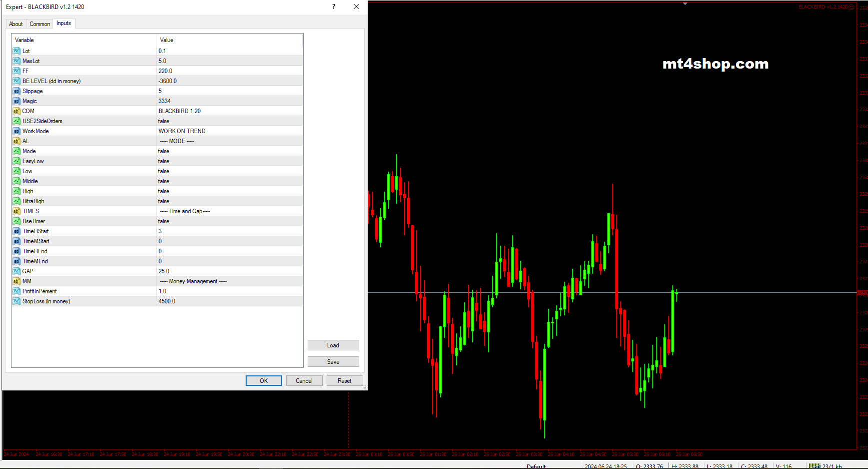The image size is (868, 469).
Task: Click the GAP variable icon
Action: [17, 271]
